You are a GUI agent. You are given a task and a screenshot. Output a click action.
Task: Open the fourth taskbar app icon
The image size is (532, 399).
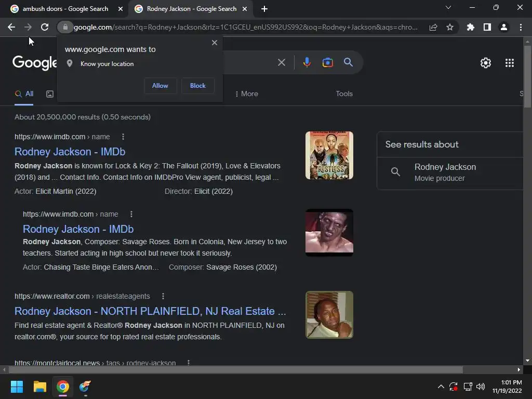[x=85, y=387]
